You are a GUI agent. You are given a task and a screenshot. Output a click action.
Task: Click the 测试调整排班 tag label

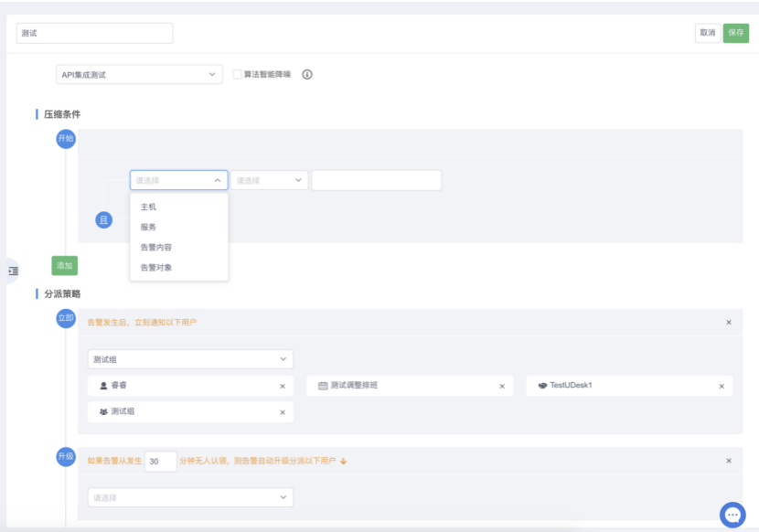354,386
